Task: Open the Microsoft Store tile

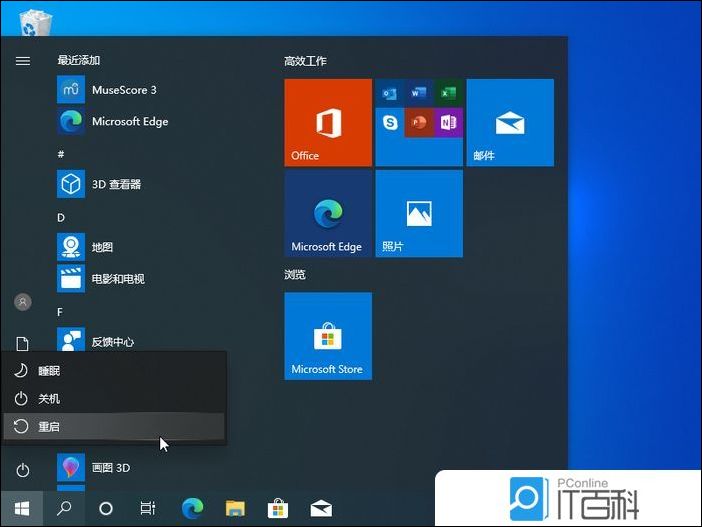Action: click(x=328, y=336)
